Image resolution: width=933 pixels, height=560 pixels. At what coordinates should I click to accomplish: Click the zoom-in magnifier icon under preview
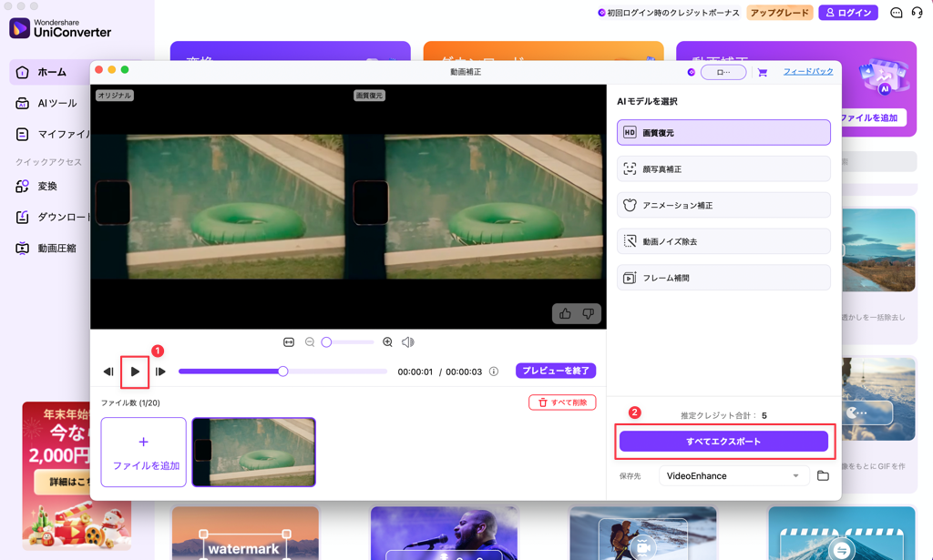coord(386,341)
